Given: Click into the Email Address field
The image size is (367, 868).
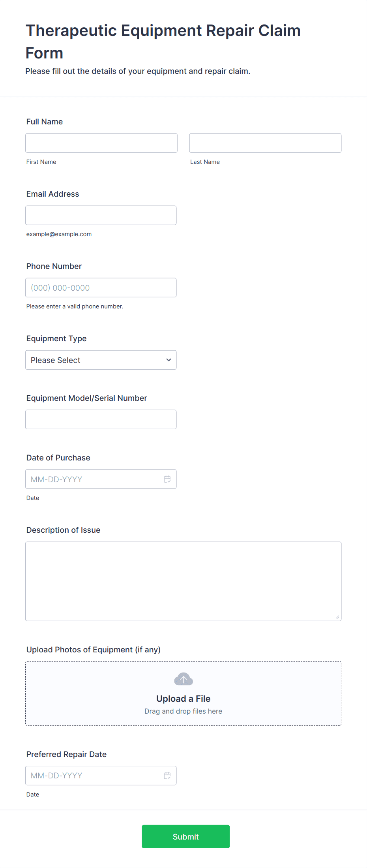Looking at the screenshot, I should tap(101, 215).
